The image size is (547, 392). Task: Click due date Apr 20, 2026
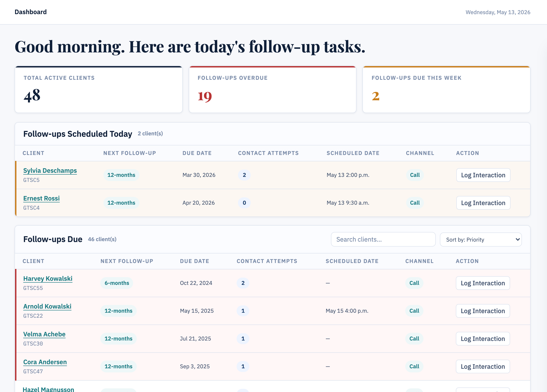[199, 203]
